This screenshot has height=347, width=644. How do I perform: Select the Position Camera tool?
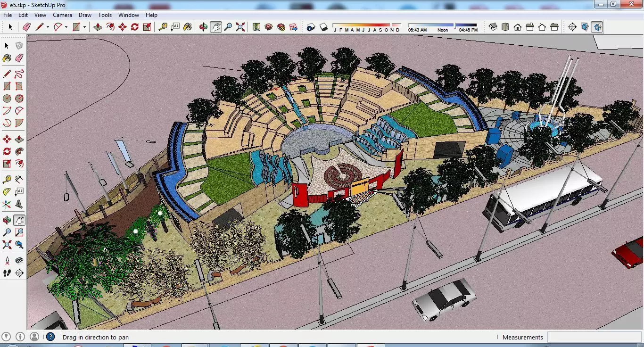click(7, 261)
